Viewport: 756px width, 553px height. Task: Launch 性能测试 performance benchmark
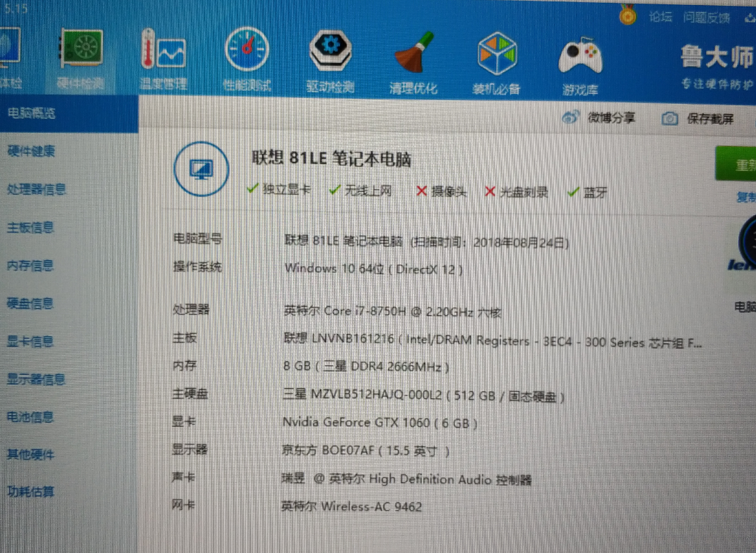[246, 61]
